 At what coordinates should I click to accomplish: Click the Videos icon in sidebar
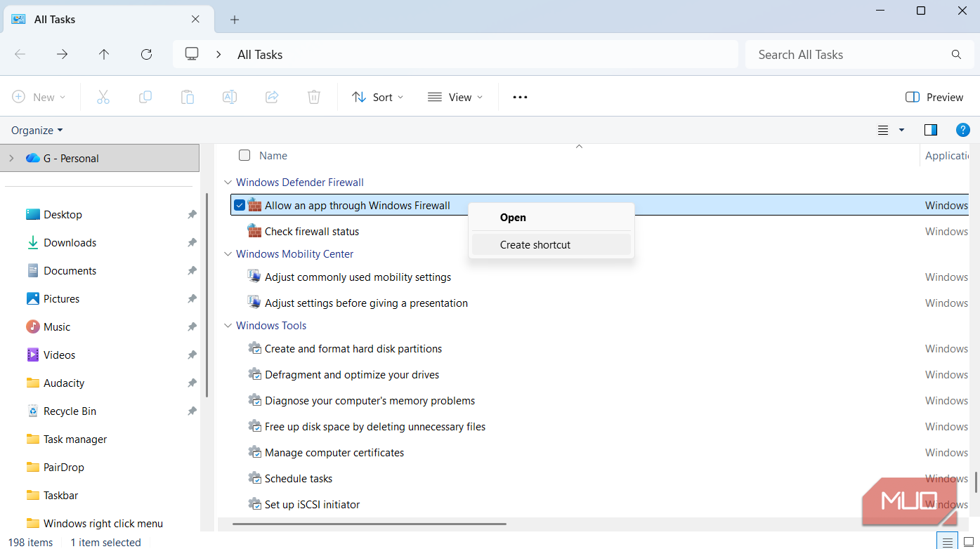point(33,355)
